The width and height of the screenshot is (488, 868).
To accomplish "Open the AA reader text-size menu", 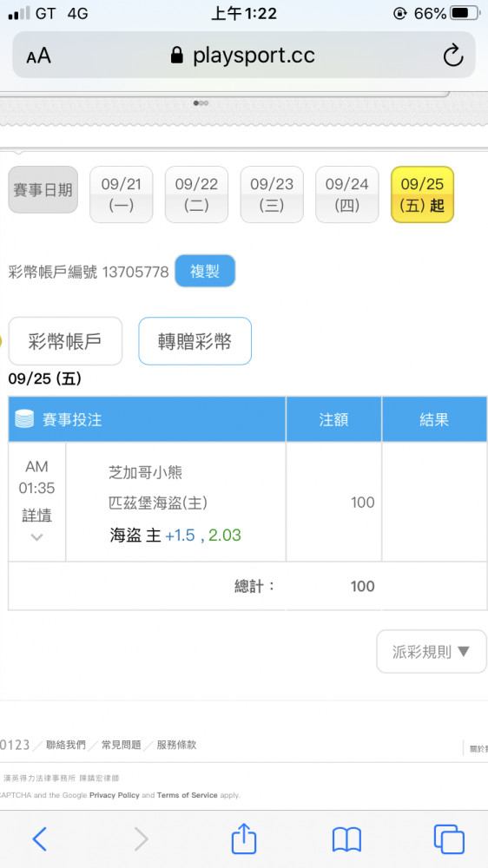I will point(38,56).
